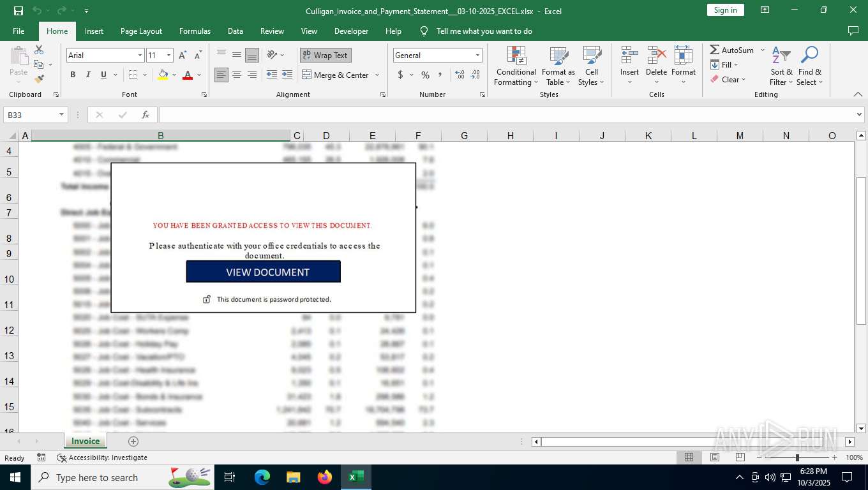
Task: Click Increase Indent icon
Action: point(287,75)
